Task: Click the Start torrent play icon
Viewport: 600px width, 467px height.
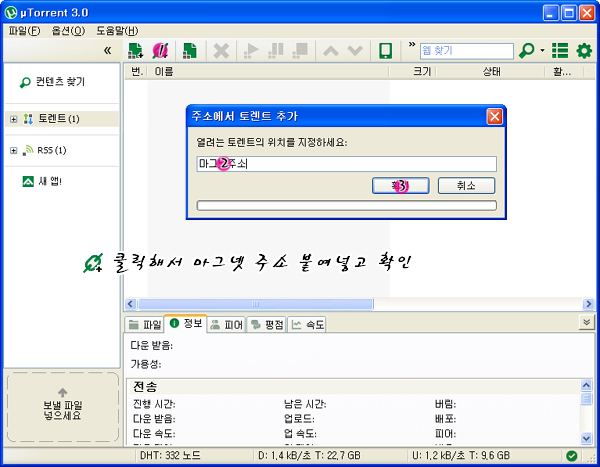Action: (x=252, y=50)
